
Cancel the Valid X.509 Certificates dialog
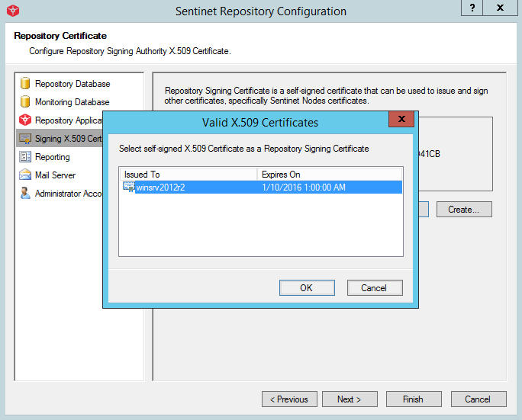click(375, 287)
